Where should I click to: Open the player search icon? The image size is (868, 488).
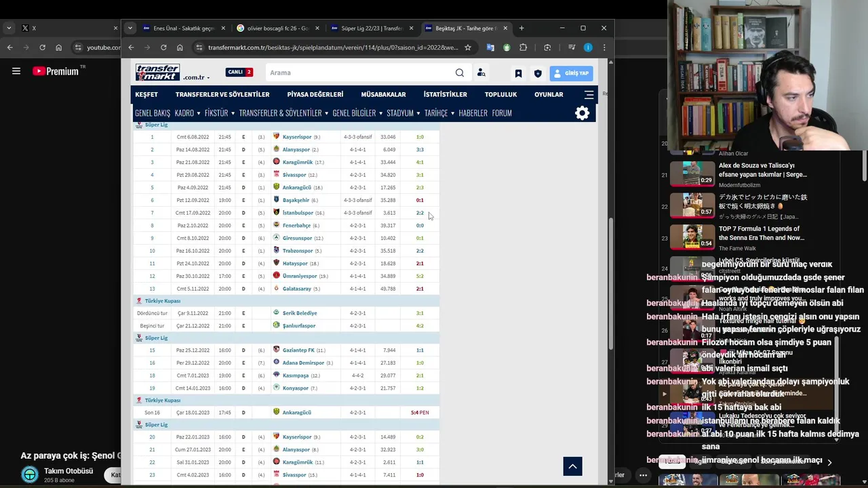(x=481, y=73)
